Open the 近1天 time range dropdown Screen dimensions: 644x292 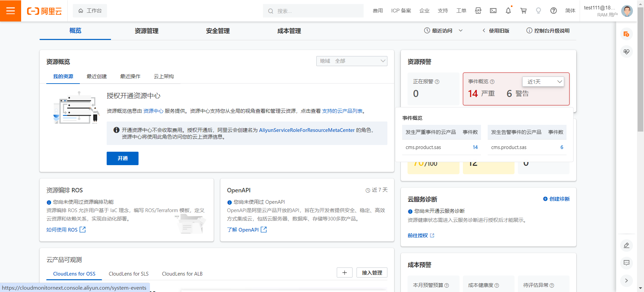(x=543, y=82)
